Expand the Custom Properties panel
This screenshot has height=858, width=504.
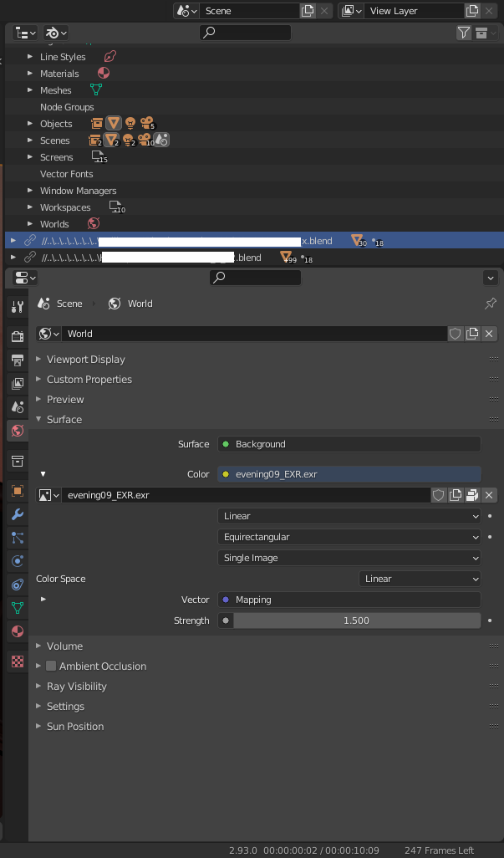tap(89, 379)
